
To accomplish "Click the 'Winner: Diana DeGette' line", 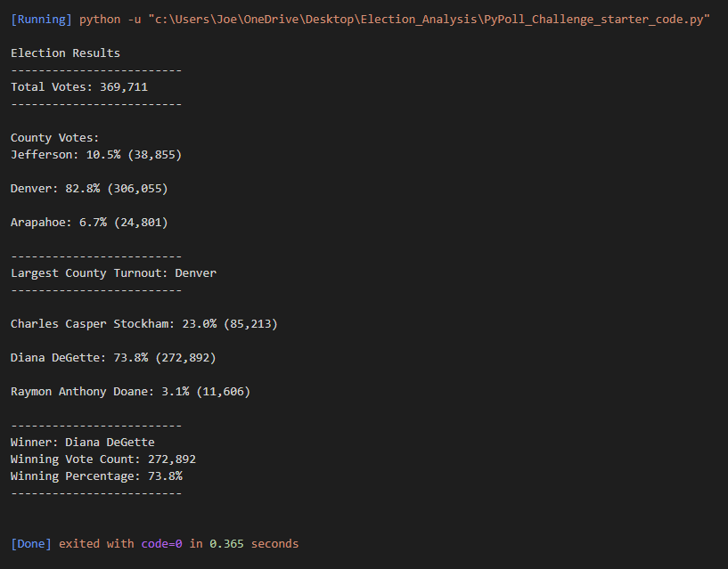I will (83, 443).
